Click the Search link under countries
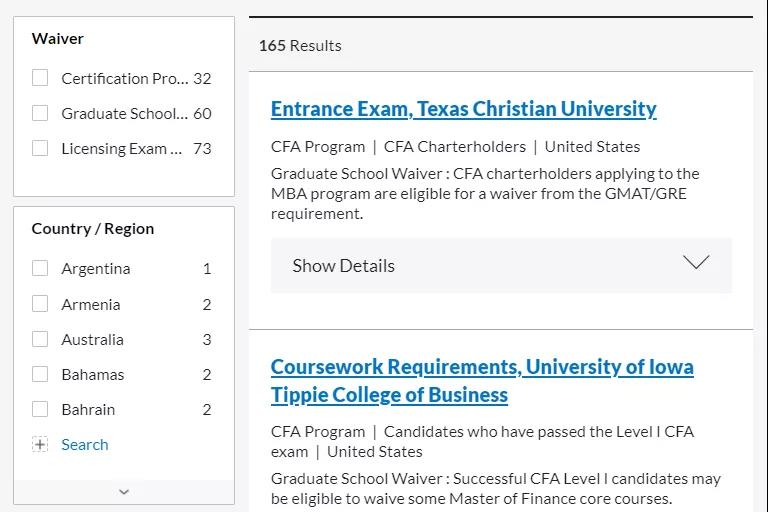Image resolution: width=768 pixels, height=512 pixels. click(x=85, y=444)
